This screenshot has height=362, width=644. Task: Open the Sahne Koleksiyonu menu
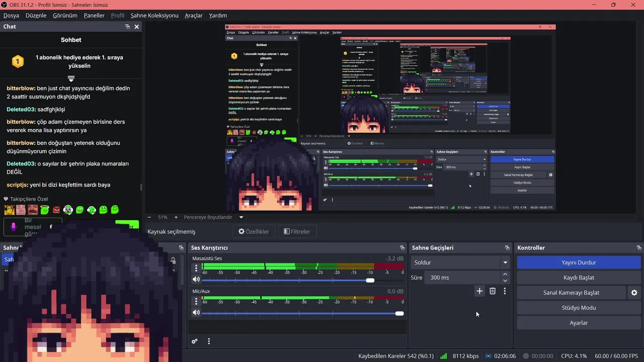(154, 15)
